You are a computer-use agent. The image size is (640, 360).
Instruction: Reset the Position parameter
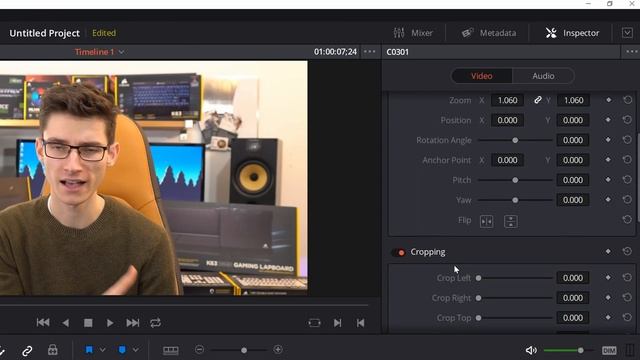[627, 120]
